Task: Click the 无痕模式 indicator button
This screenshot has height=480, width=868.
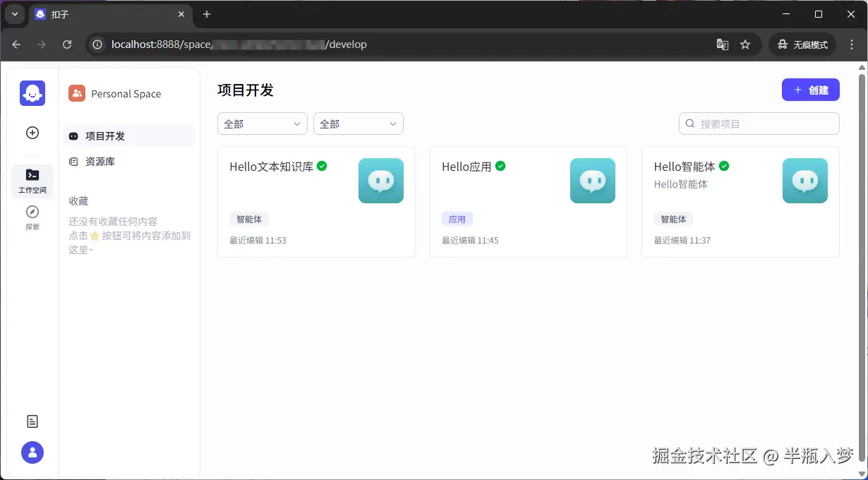Action: point(802,44)
